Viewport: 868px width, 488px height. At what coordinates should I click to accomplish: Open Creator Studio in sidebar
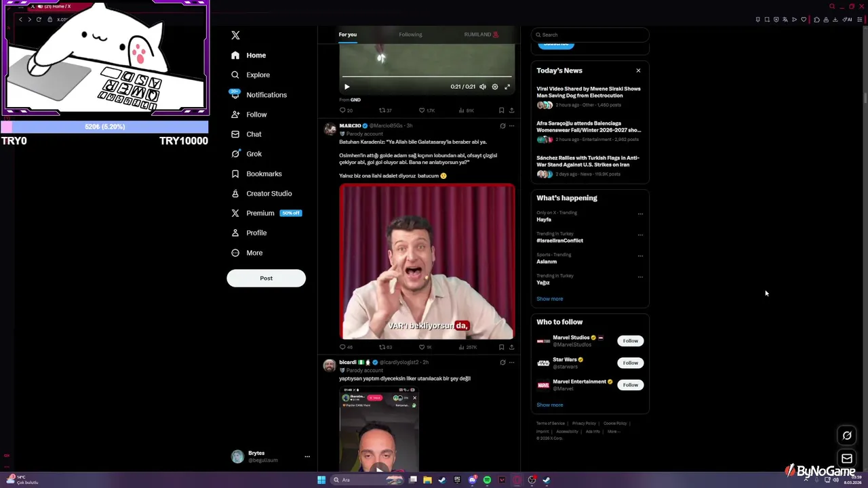tap(261, 194)
